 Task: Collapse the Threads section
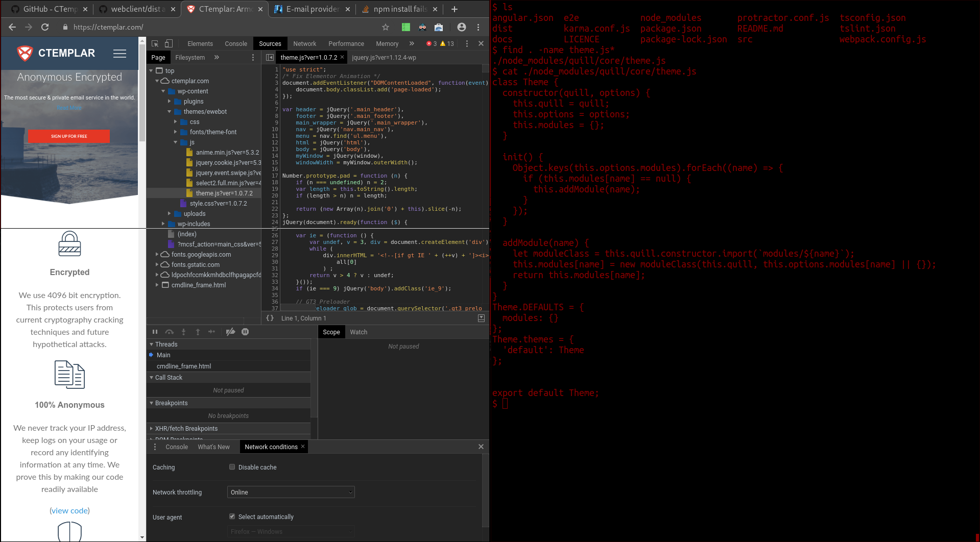coord(152,344)
